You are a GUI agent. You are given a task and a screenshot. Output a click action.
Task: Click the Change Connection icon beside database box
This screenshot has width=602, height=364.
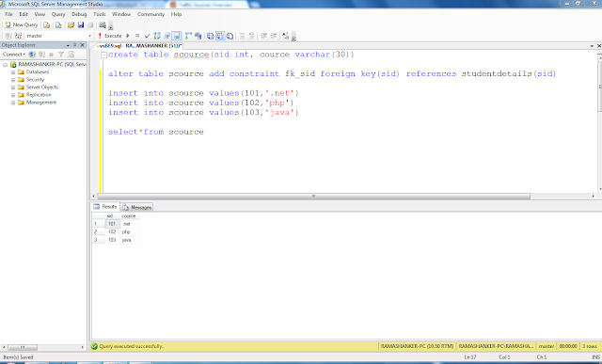click(x=18, y=36)
